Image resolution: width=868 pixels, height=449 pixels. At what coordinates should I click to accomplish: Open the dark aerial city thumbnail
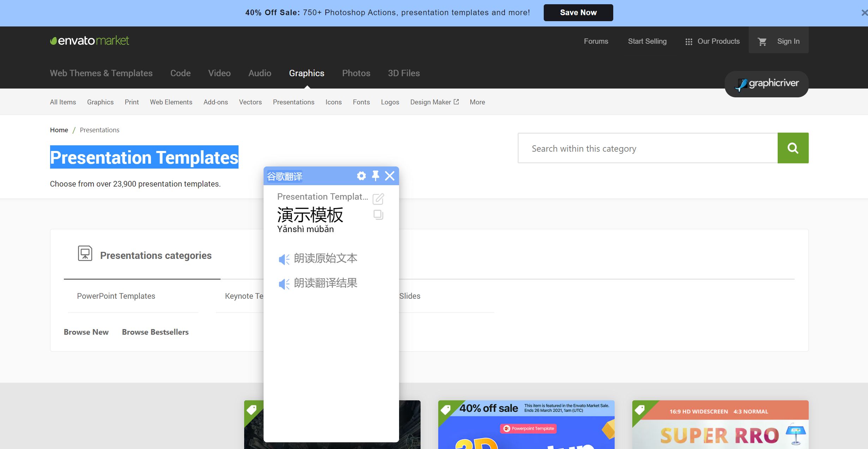click(x=410, y=425)
